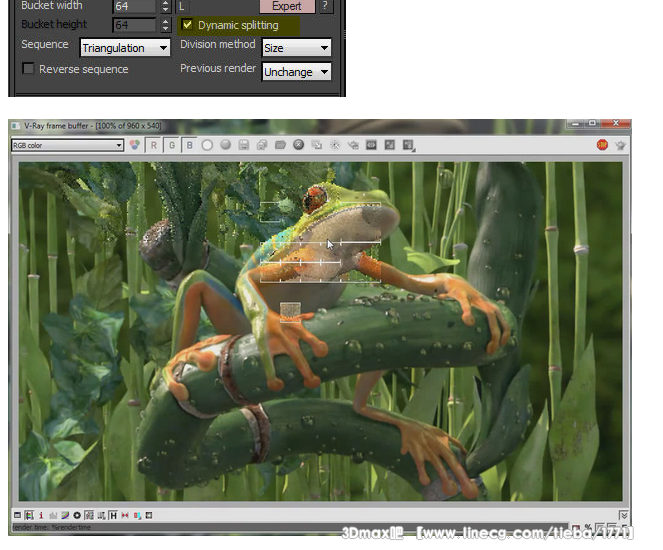Toggle levels correction histogram icon
Screen dimensions: 663x550
tap(53, 515)
